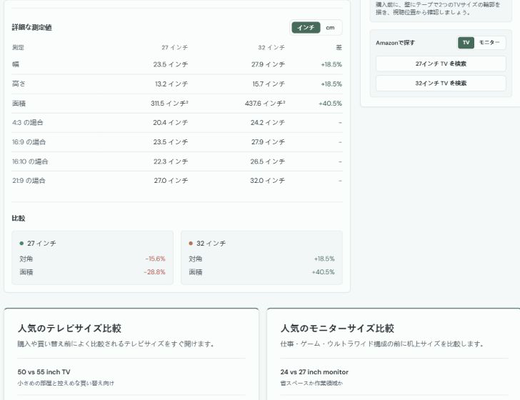Screen dimensions: 520x400
Task: Click the 26.5 インチ value for 16:10
Action: (x=268, y=162)
